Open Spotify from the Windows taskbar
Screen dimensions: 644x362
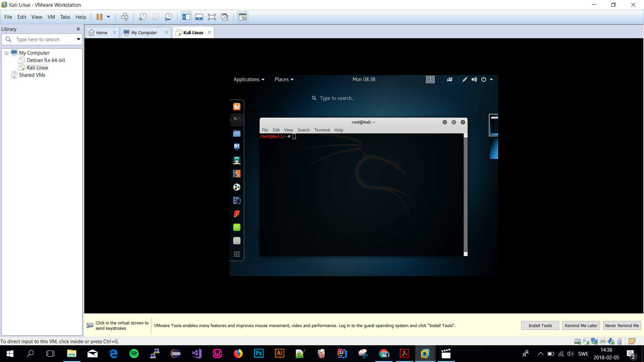point(134,354)
